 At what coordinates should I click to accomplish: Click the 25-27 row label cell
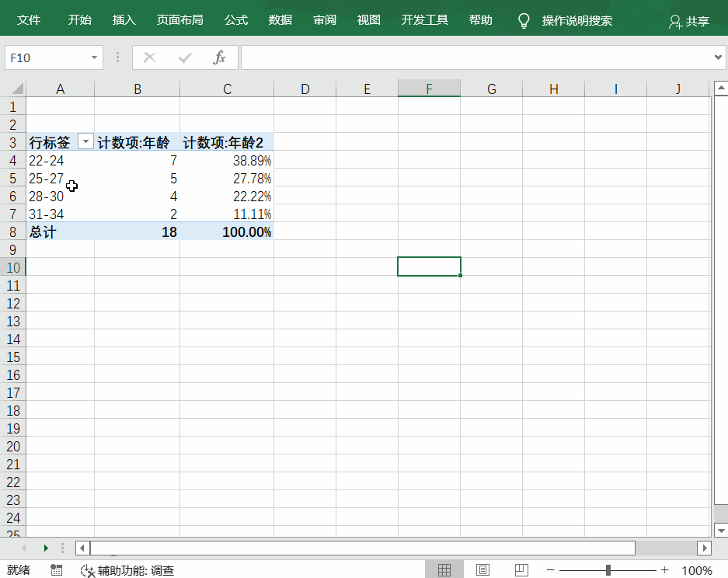61,178
